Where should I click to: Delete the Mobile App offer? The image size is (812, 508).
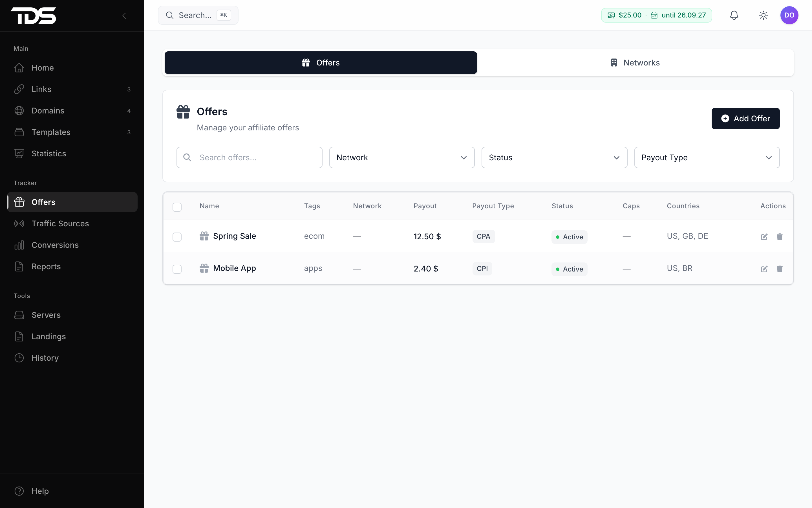tap(780, 269)
